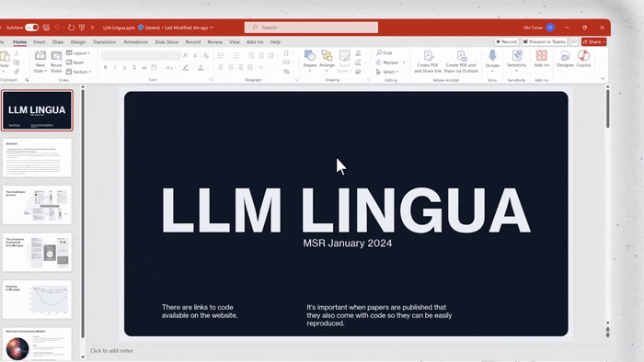Open the Insert ribbon tab
This screenshot has width=644, height=362.
click(40, 42)
